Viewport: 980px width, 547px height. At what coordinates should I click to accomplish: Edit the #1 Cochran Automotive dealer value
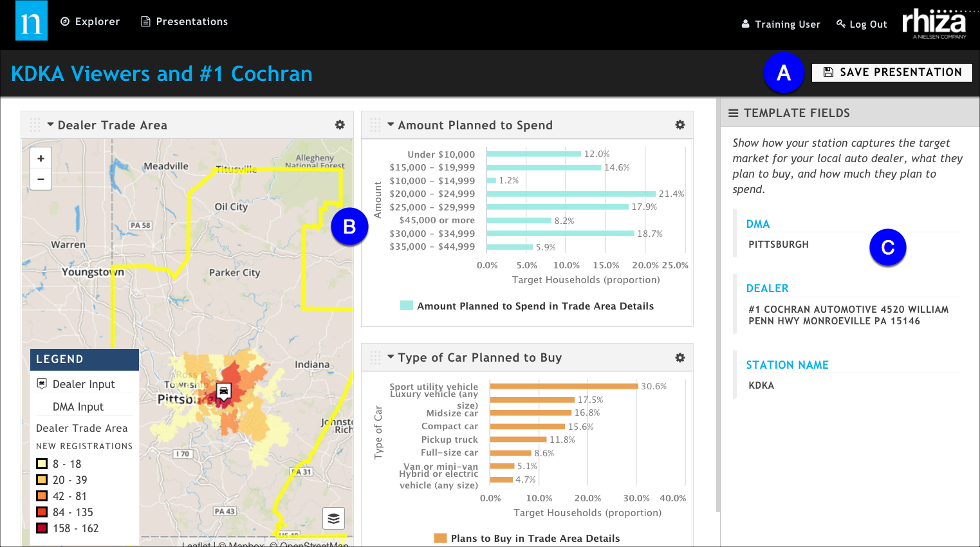[x=848, y=315]
